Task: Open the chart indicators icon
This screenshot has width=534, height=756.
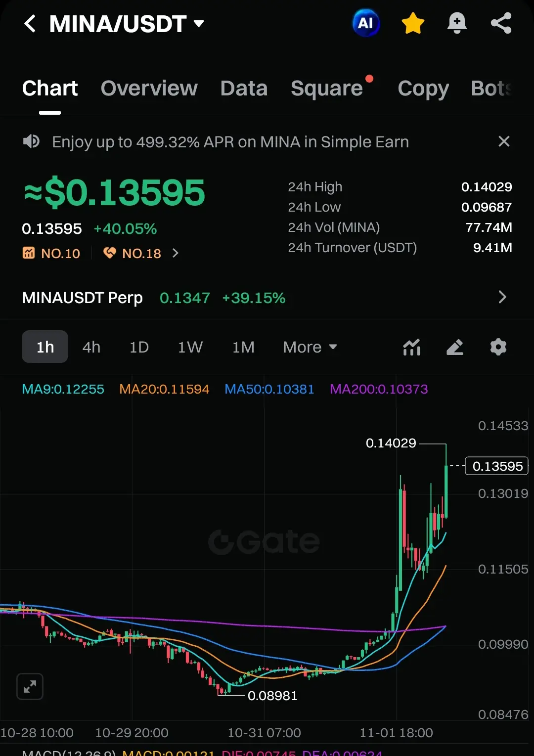Action: [x=411, y=347]
